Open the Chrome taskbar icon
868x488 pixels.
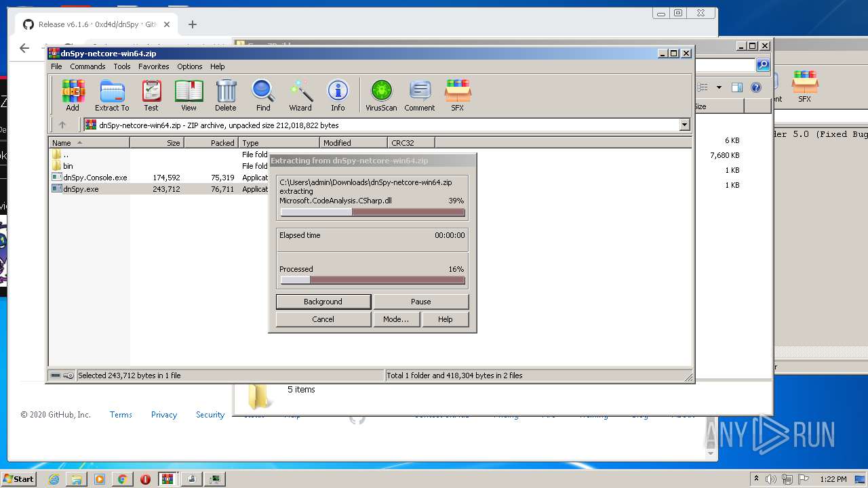tap(122, 479)
